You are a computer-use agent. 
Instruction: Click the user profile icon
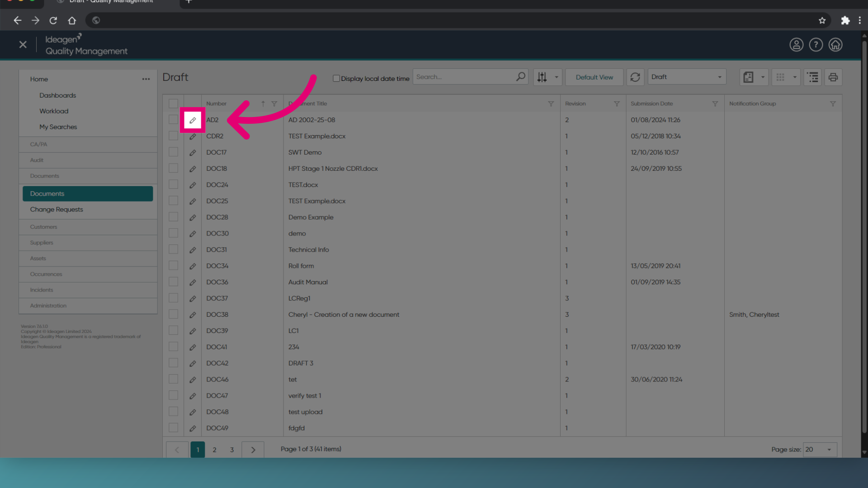[796, 45]
